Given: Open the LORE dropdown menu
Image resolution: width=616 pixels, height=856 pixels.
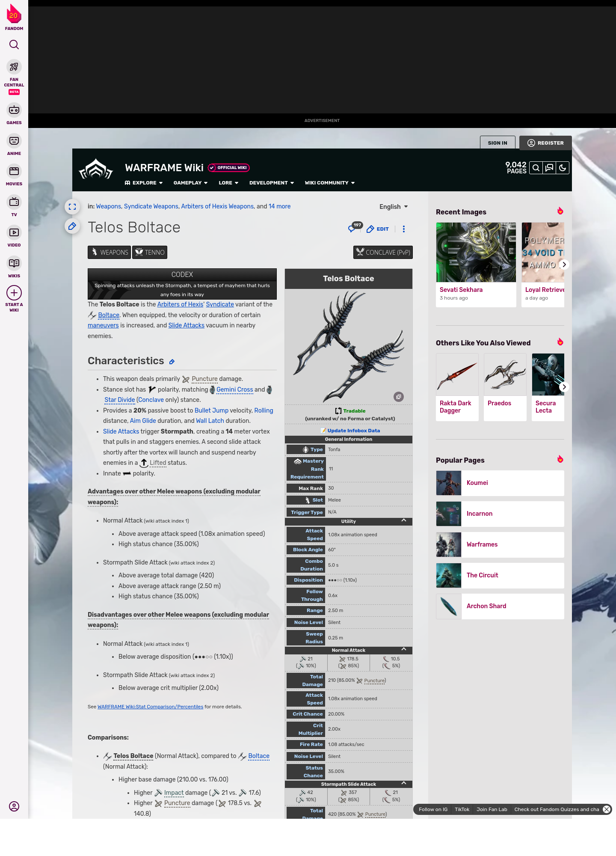Looking at the screenshot, I should (x=228, y=183).
